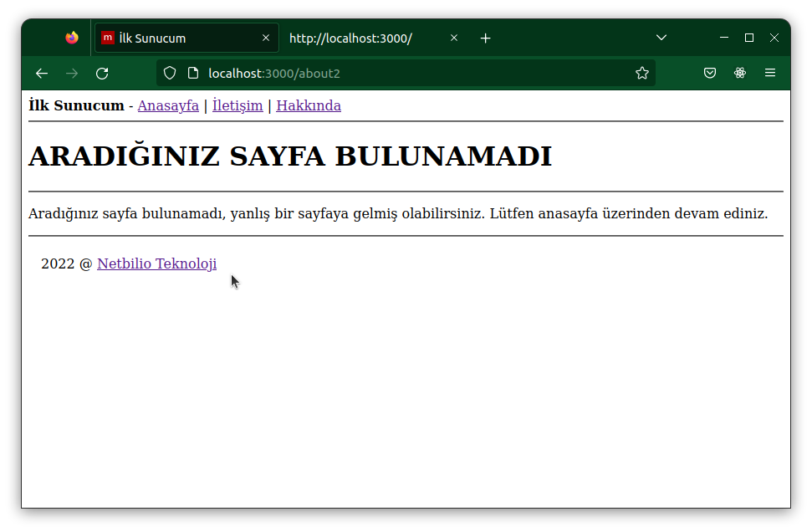Image resolution: width=812 pixels, height=532 pixels.
Task: Open the Hakkında link
Action: pos(309,105)
